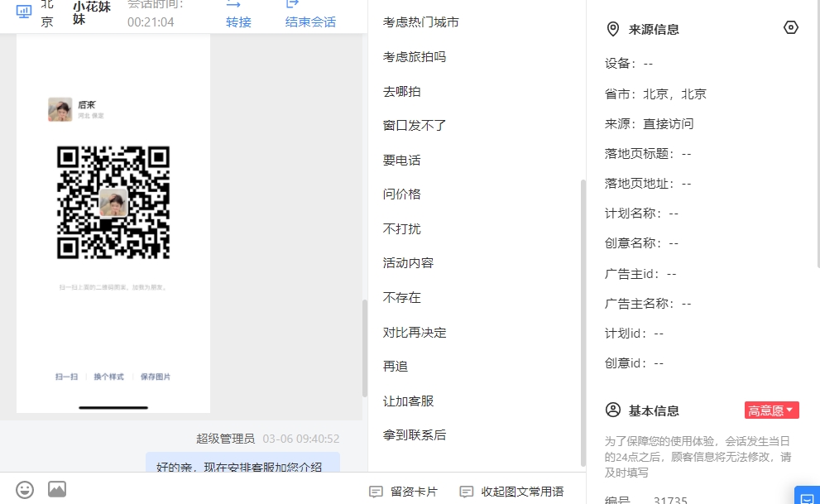Select quick phrase 窗口发不了
This screenshot has width=820, height=504.
click(x=415, y=126)
